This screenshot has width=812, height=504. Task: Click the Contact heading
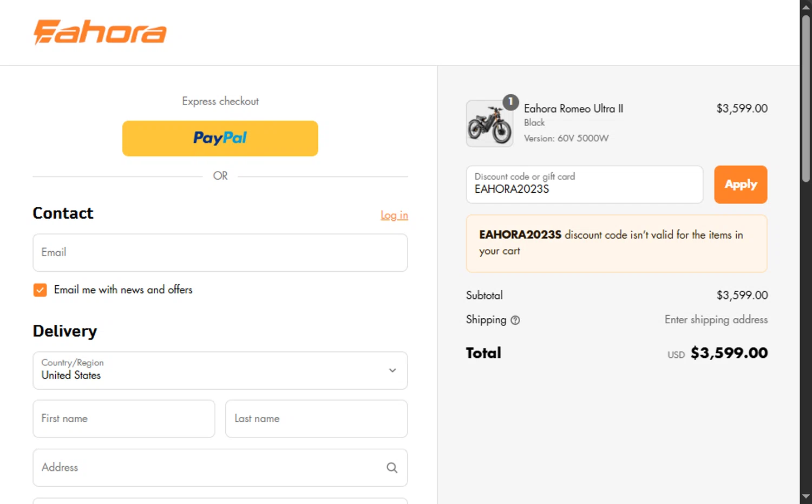(x=63, y=213)
